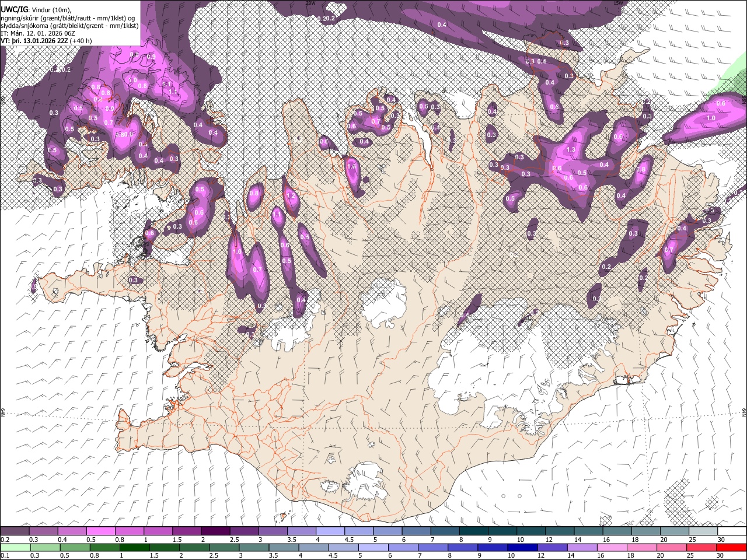The width and height of the screenshot is (747, 560).
Task: Click lower legend swatch between 14 and 16
Action: coord(581,547)
